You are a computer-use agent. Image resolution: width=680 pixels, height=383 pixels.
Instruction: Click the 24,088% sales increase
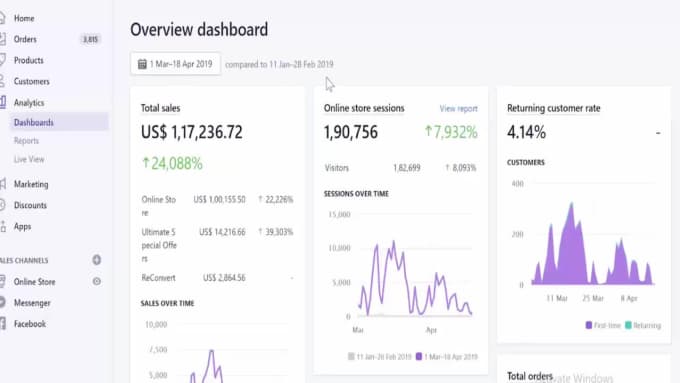[x=173, y=164]
